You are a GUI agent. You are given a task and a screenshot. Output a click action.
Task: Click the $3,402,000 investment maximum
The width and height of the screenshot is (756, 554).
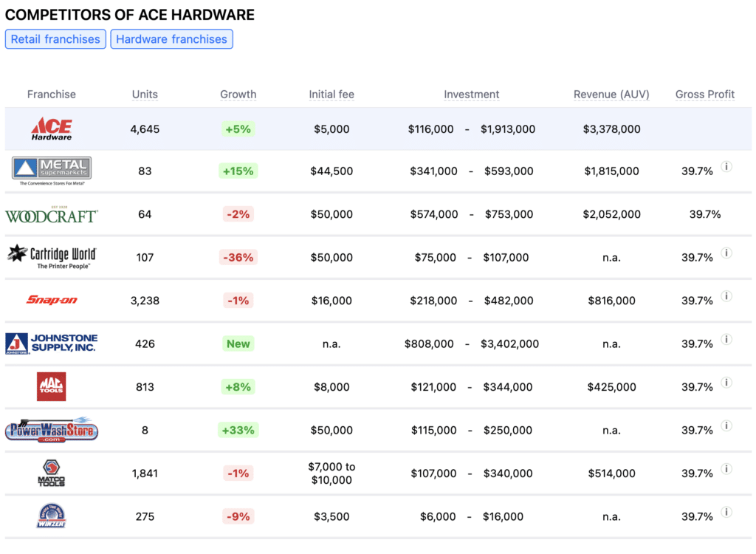(509, 343)
